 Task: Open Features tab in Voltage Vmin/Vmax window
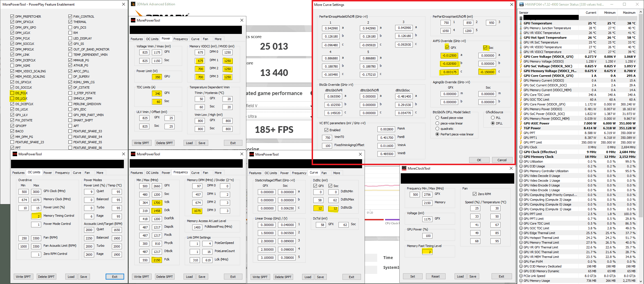pos(137,39)
